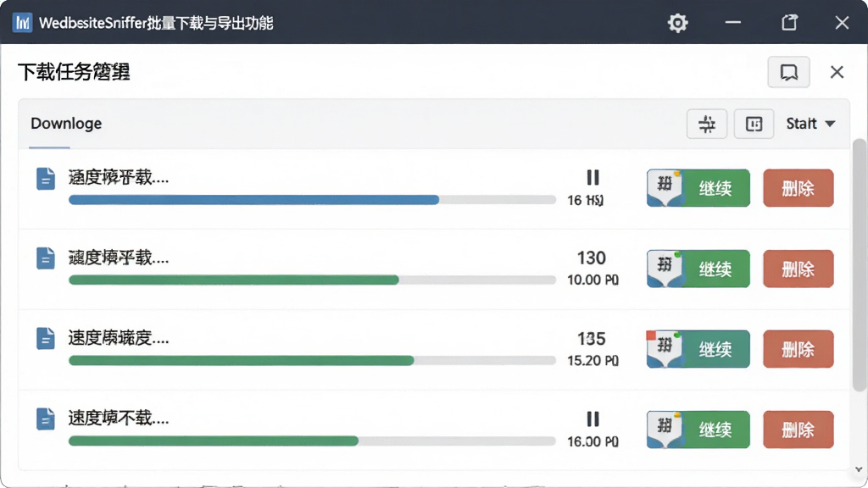Screen dimensions: 868x488
Task: Click the scrollbar down arrow at the bottom
Action: (859, 469)
